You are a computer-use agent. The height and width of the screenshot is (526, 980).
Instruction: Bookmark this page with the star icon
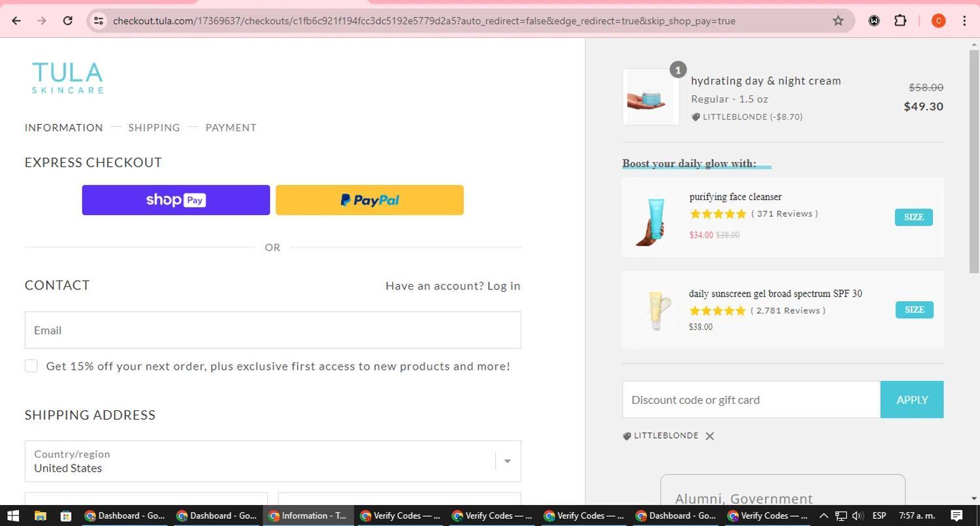pyautogui.click(x=838, y=21)
